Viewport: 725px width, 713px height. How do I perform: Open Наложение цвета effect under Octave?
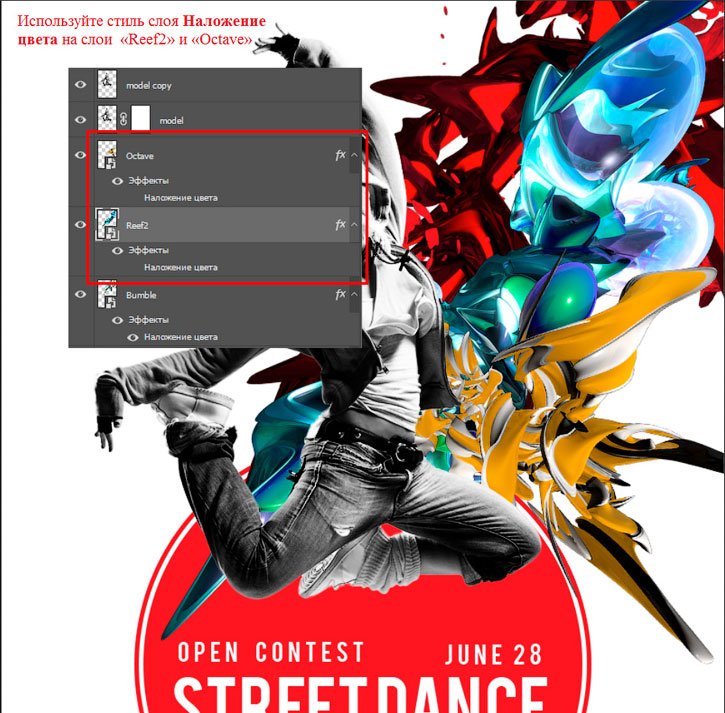[181, 198]
